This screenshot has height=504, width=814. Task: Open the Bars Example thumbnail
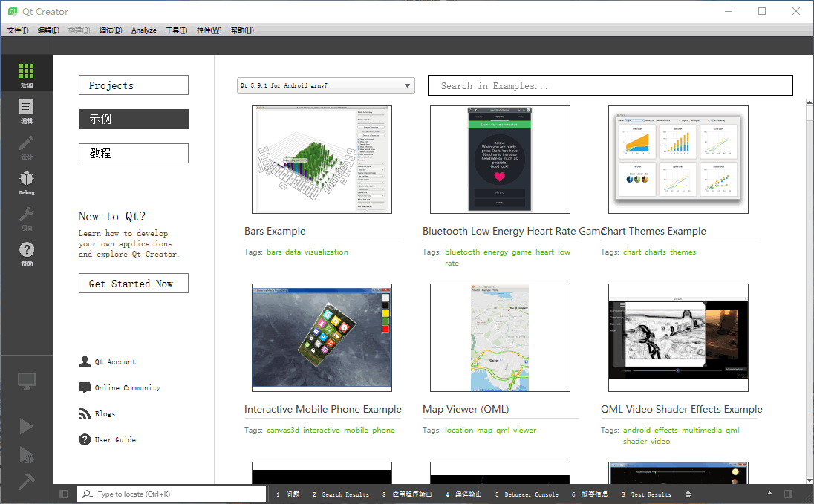(322, 160)
